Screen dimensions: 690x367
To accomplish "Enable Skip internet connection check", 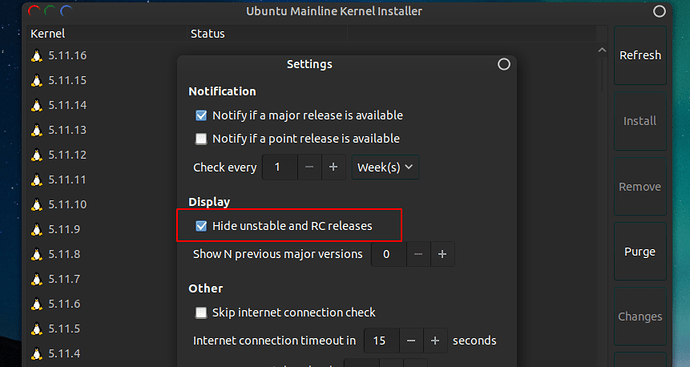I will click(201, 312).
